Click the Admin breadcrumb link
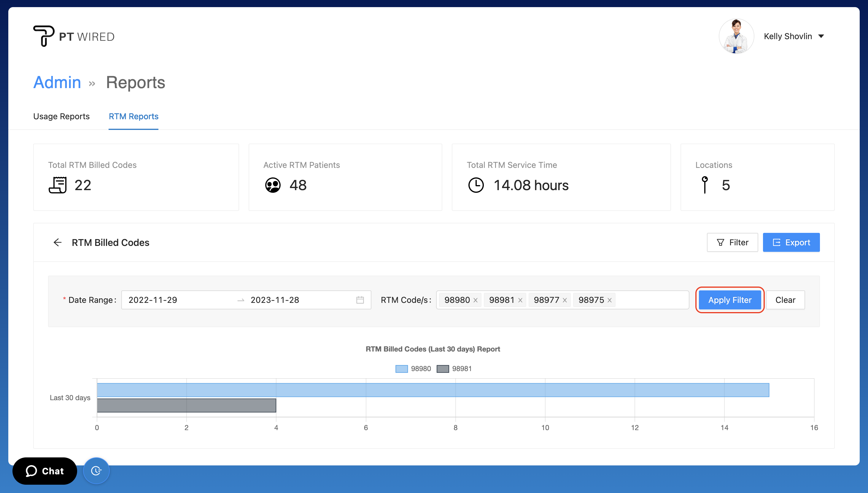 pyautogui.click(x=57, y=82)
